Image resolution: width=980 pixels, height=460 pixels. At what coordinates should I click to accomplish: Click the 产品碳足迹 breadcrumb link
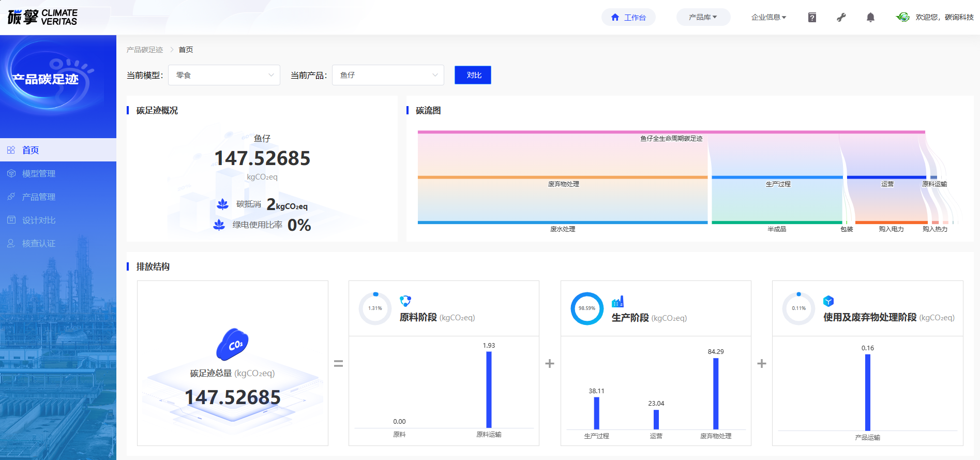point(145,50)
